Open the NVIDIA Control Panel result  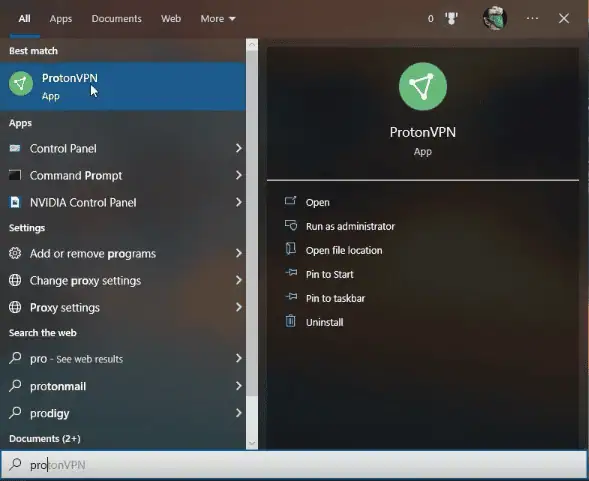[123, 202]
